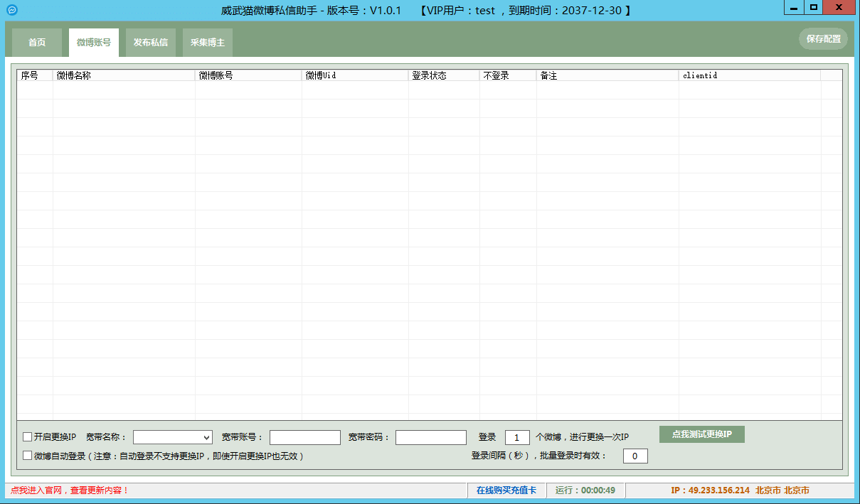This screenshot has height=504, width=860.
Task: Open the 首页 tab
Action: click(37, 43)
